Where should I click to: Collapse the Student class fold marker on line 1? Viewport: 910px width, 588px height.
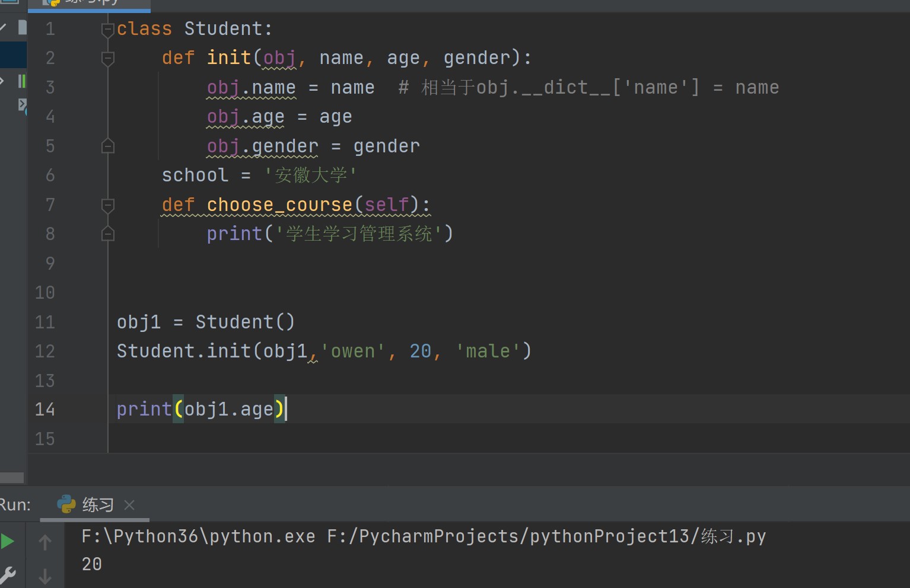107,29
